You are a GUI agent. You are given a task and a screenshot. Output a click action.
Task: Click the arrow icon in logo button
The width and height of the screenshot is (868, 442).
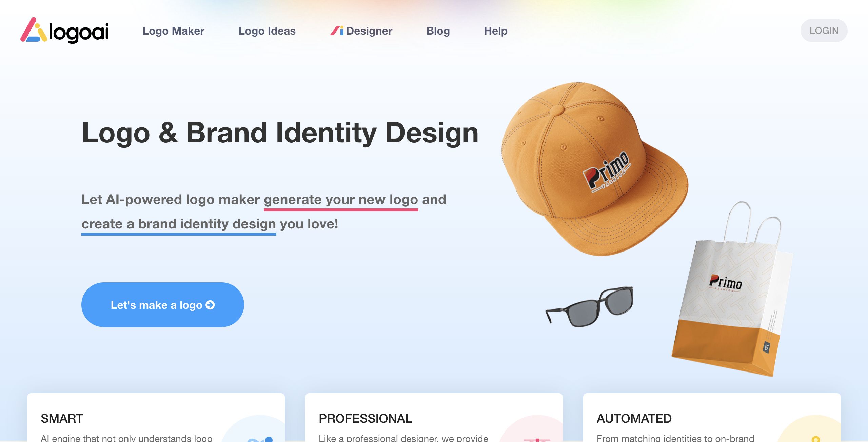click(x=210, y=305)
